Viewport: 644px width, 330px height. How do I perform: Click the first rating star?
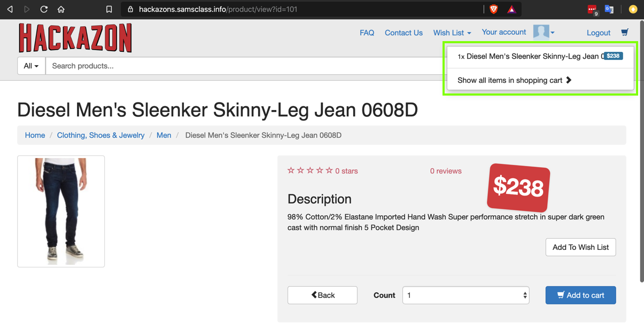pyautogui.click(x=291, y=171)
